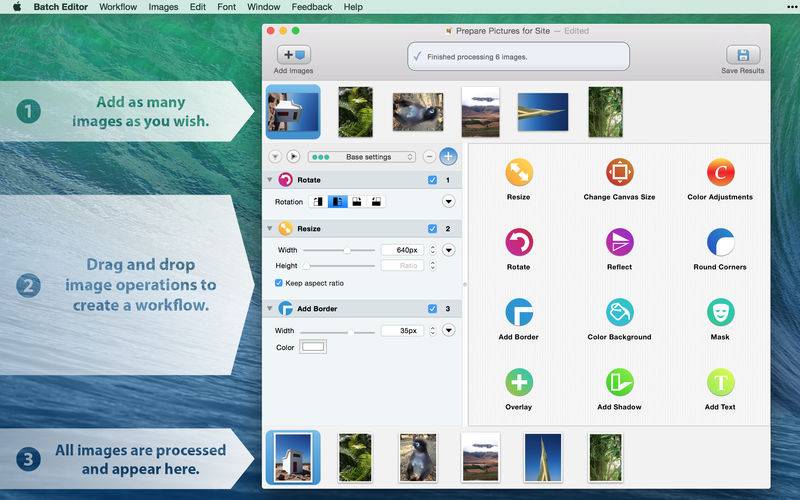Viewport: 800px width, 500px height.
Task: Click the Save Results toolbar button
Action: click(x=743, y=55)
